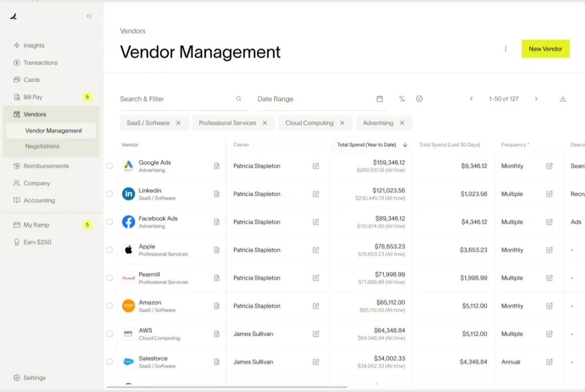The image size is (585, 392).
Task: Edit Patricia Stapleton owner for Apple row
Action: click(x=316, y=250)
